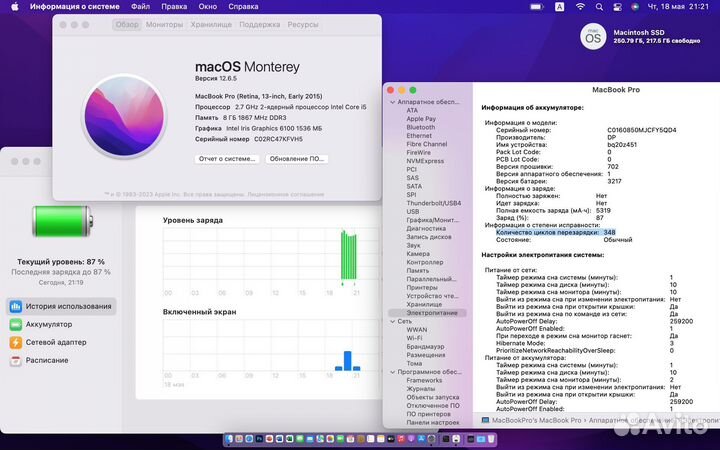
Task: Switch to the Хранилище tab
Action: 211,24
